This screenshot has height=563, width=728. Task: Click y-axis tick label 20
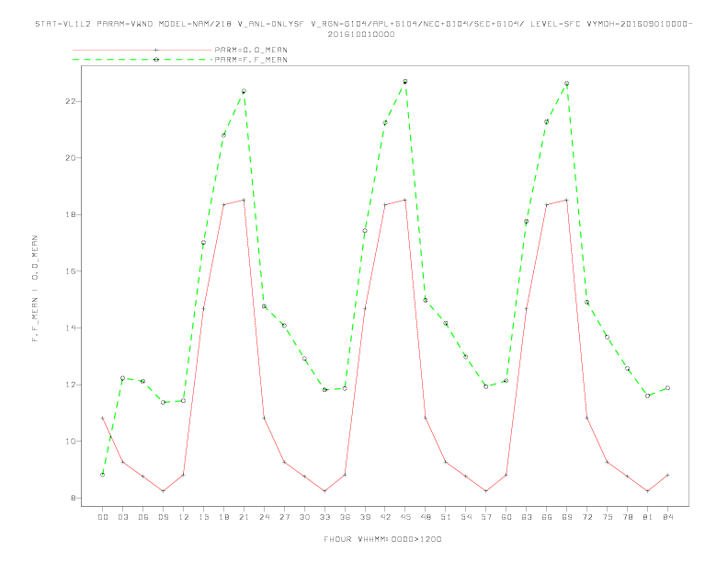click(71, 158)
